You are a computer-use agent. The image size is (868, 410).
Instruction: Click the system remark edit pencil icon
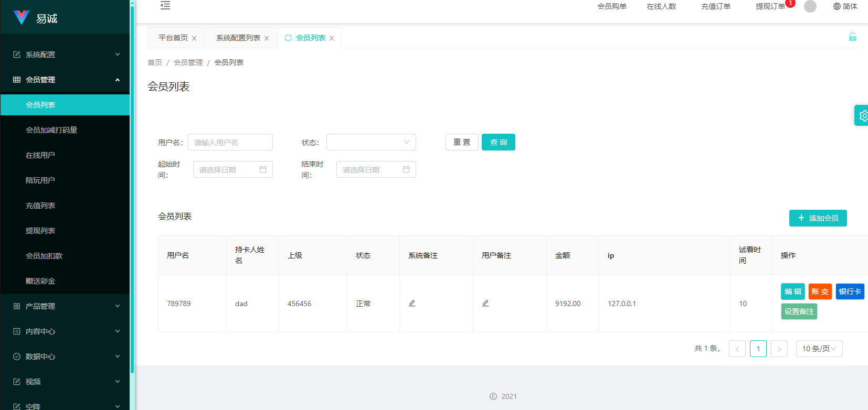pos(412,303)
